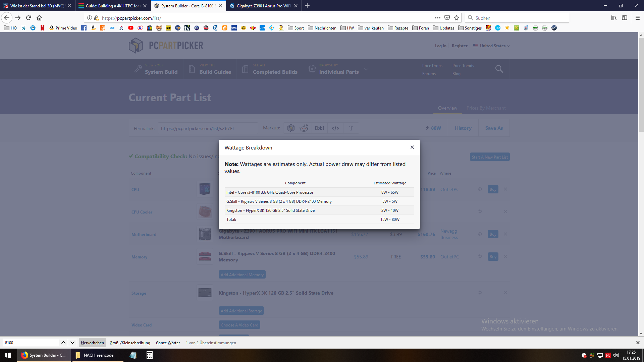This screenshot has width=644, height=362.
Task: Open a new browser tab
Action: (x=307, y=5)
